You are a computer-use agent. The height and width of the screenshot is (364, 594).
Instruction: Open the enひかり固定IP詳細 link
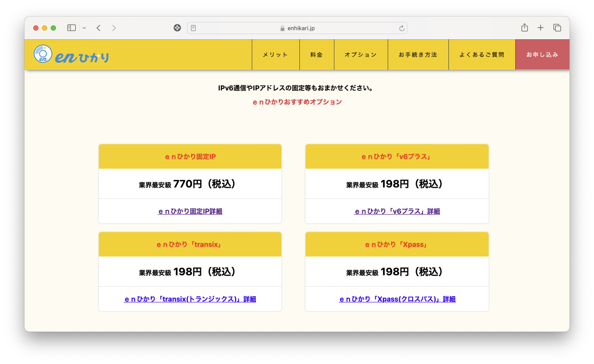click(190, 211)
